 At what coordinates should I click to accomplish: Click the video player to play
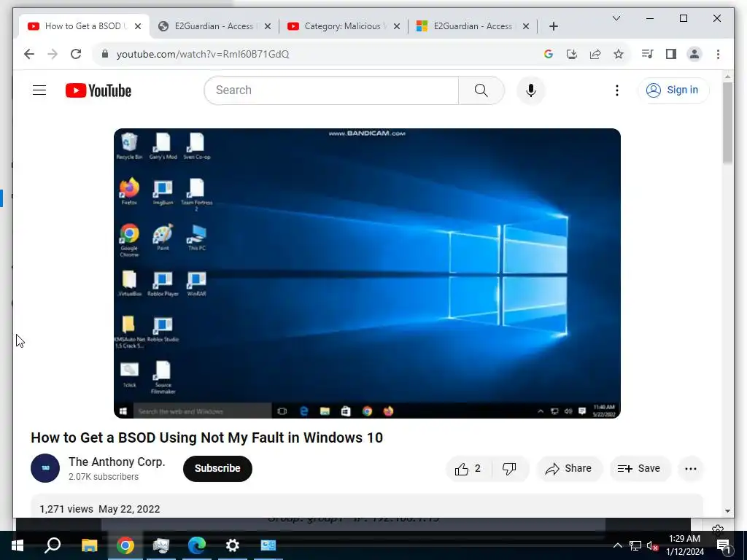367,273
